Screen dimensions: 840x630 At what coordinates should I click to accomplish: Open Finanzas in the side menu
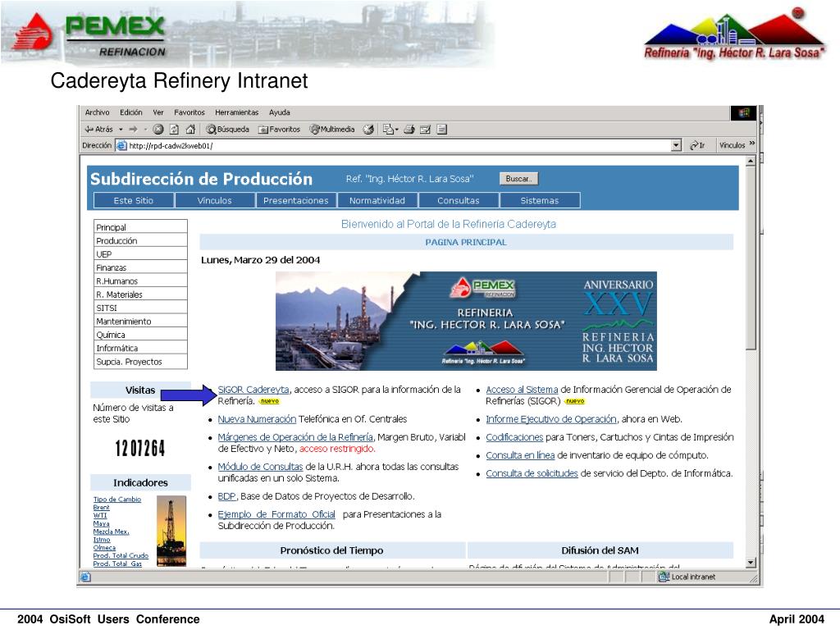coord(140,267)
